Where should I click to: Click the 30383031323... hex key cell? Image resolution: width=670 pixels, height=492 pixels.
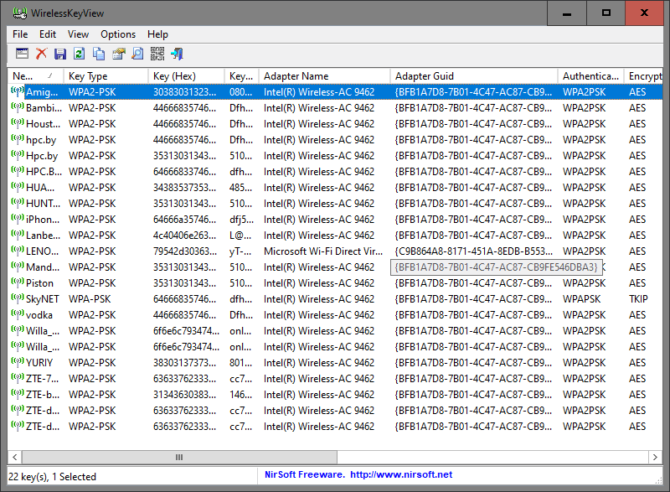point(185,92)
